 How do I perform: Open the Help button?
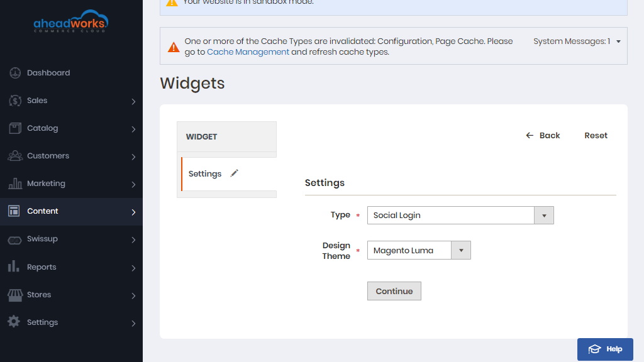coord(605,349)
